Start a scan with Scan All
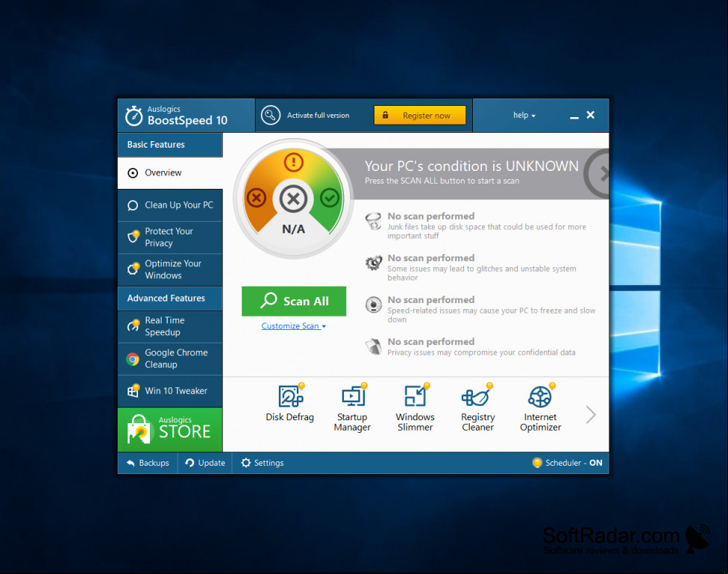This screenshot has height=574, width=728. click(294, 301)
